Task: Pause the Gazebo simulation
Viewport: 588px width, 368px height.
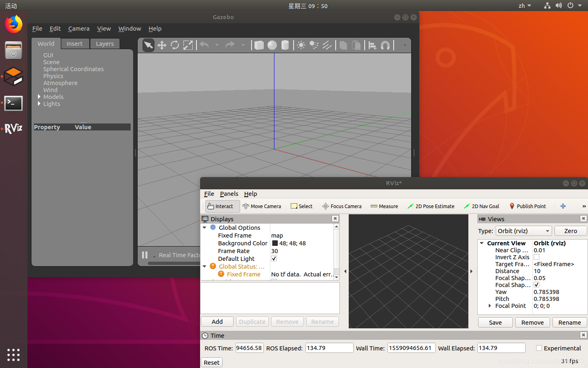Action: [145, 255]
